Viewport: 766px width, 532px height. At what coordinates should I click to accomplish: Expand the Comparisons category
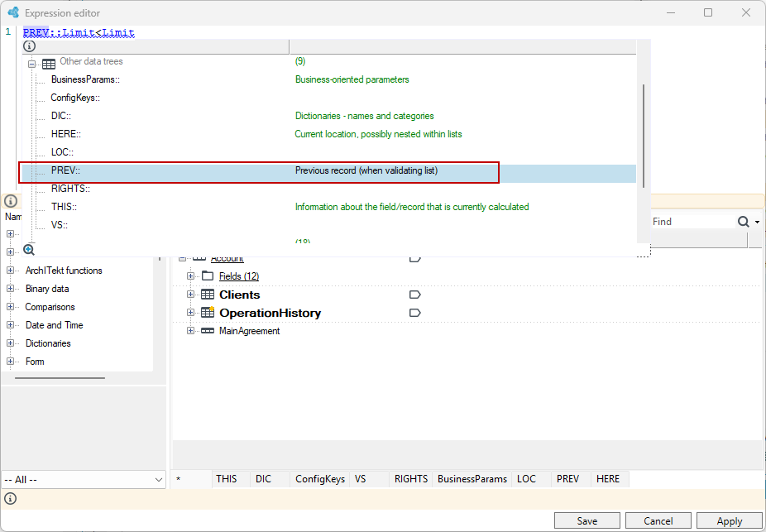point(10,307)
